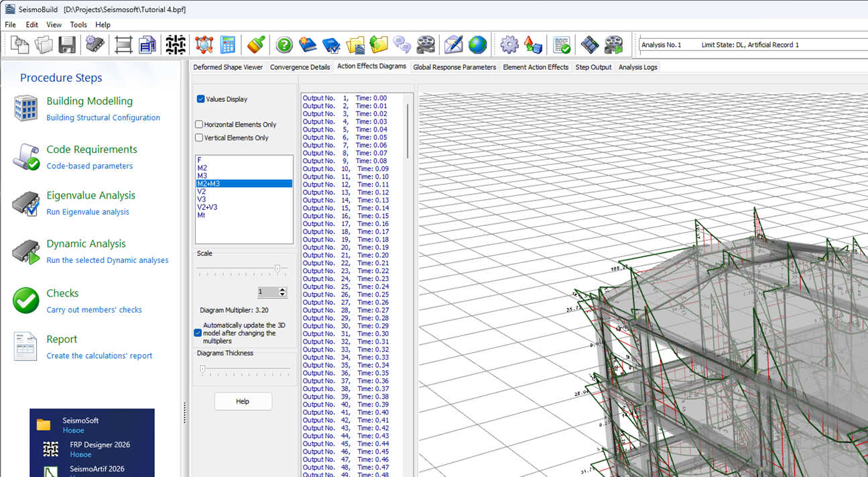
Task: Click Run Eigenvalue analysis link
Action: (x=88, y=211)
